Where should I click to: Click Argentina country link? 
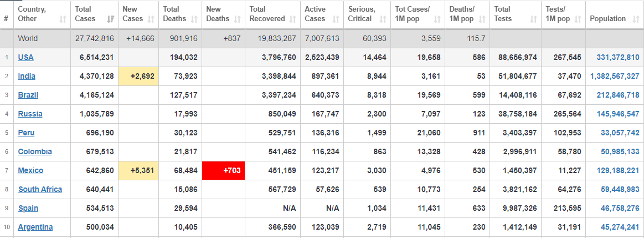[35, 227]
